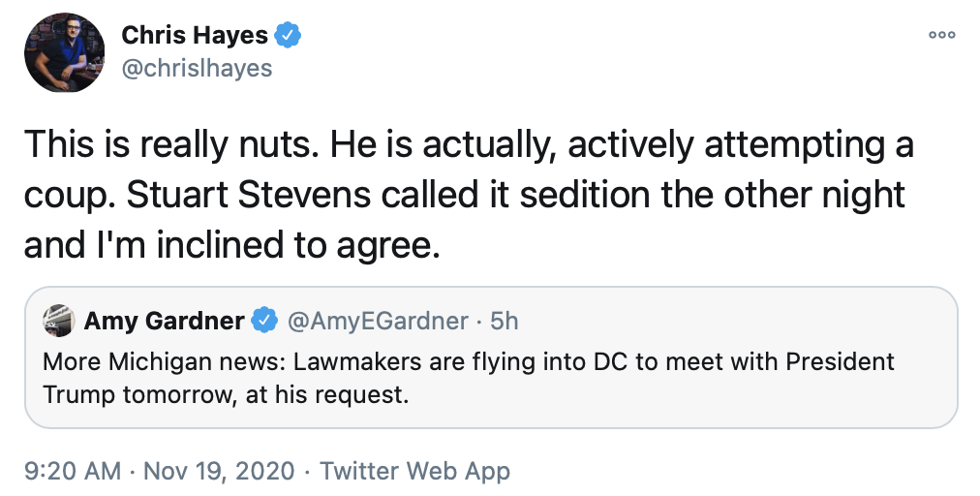Click Amy Gardner's blue verified badge

click(x=264, y=320)
